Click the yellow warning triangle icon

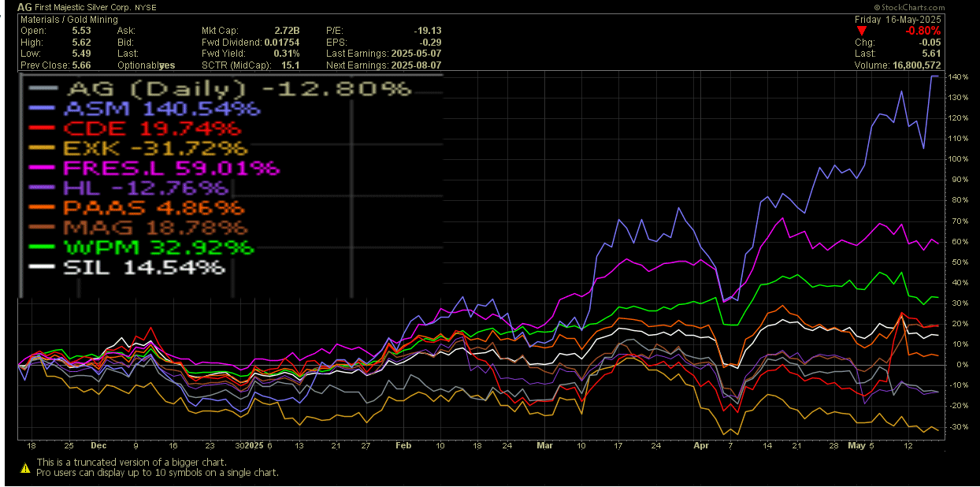pyautogui.click(x=25, y=467)
